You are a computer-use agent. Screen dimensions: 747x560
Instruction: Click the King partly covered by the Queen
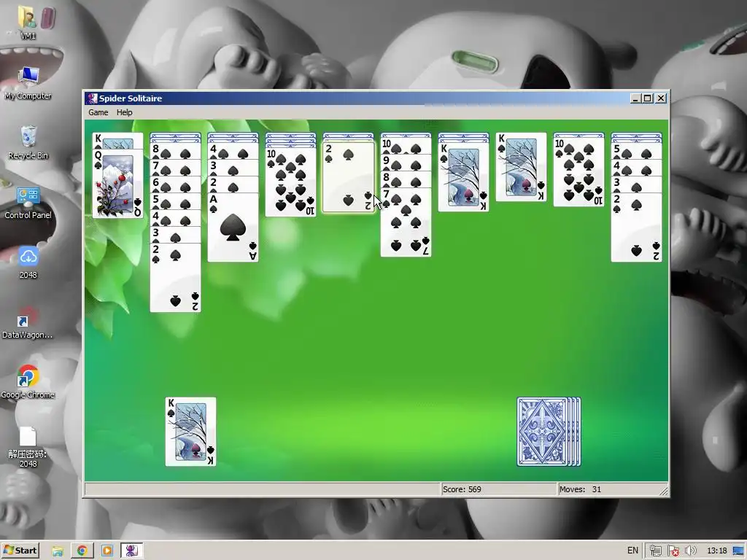pos(117,141)
